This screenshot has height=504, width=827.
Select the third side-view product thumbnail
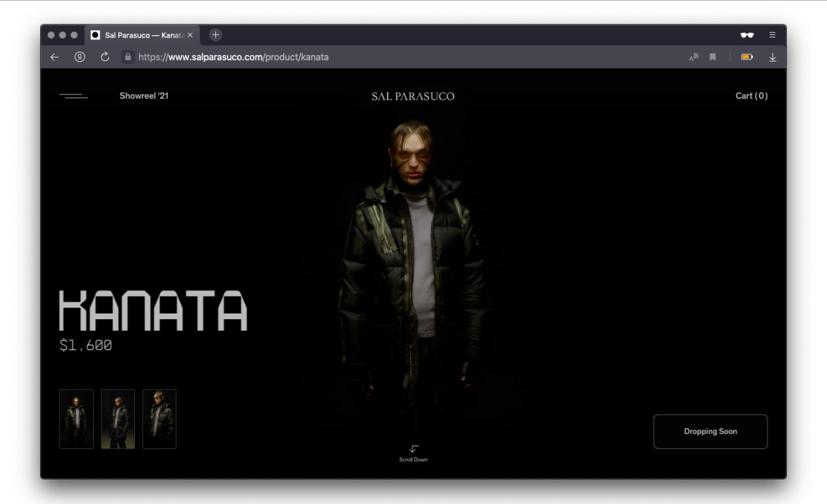tap(160, 419)
